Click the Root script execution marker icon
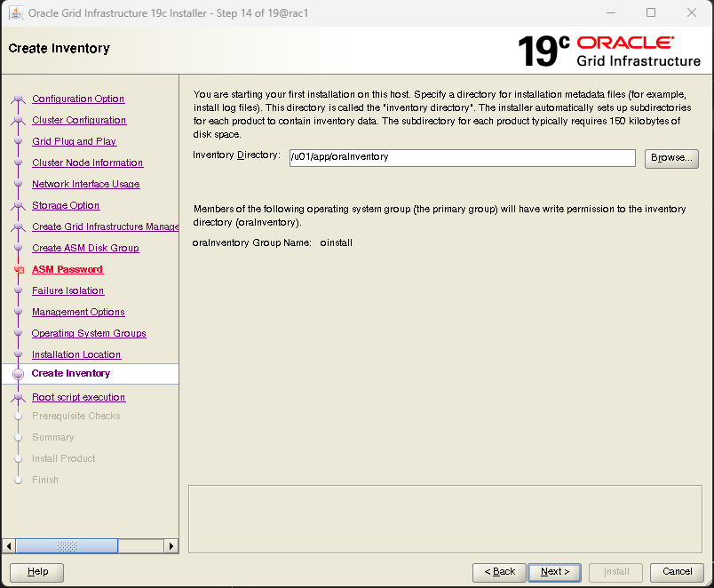 tap(19, 397)
